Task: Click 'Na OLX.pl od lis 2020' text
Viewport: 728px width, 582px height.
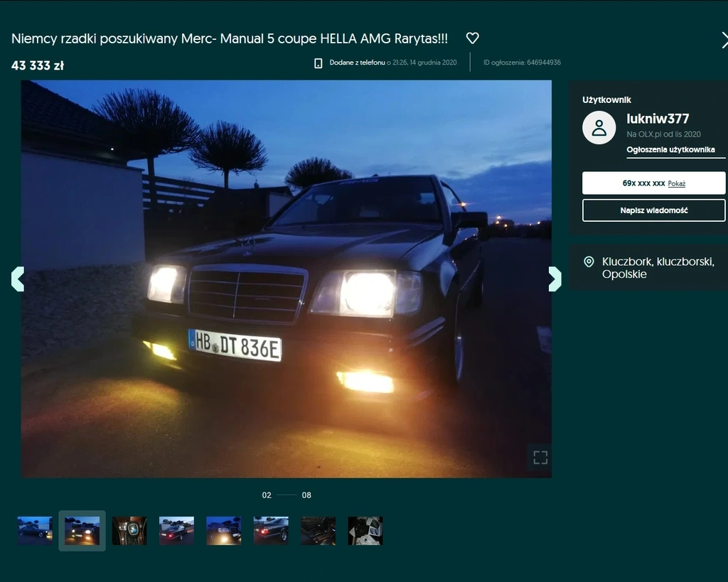Action: [663, 134]
